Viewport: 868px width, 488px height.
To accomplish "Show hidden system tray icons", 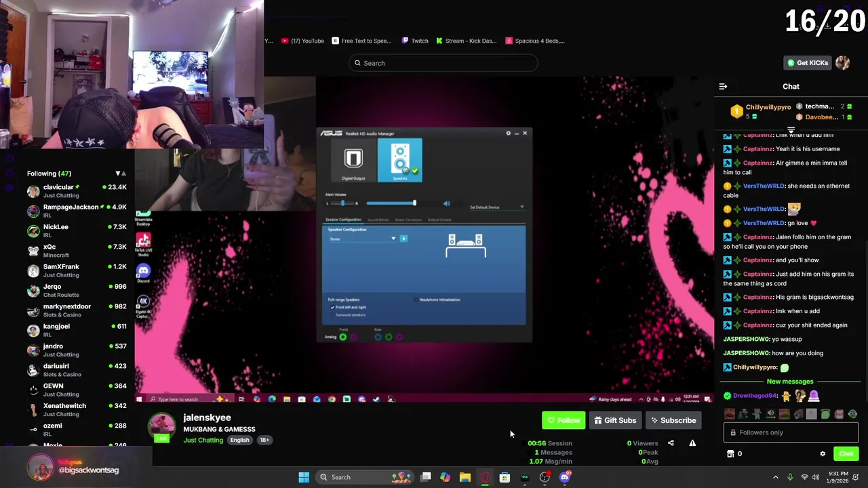I will click(776, 477).
